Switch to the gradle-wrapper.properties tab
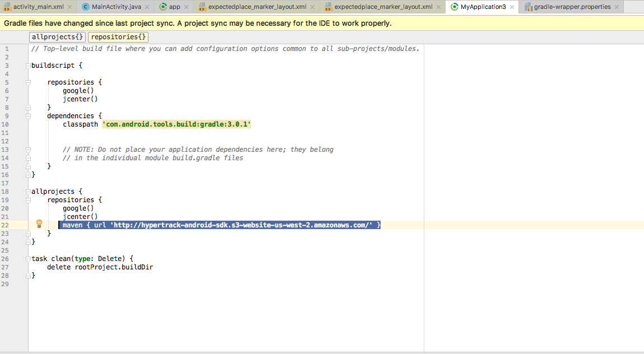This screenshot has width=644, height=354. [570, 7]
